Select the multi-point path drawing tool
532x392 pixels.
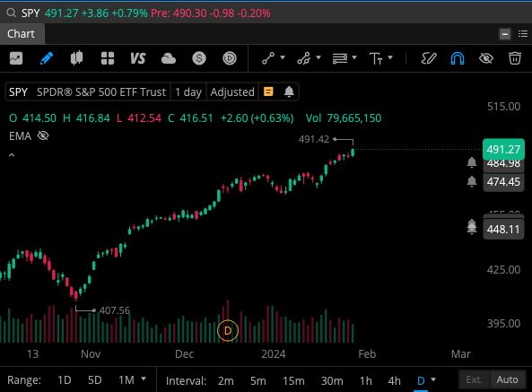303,58
